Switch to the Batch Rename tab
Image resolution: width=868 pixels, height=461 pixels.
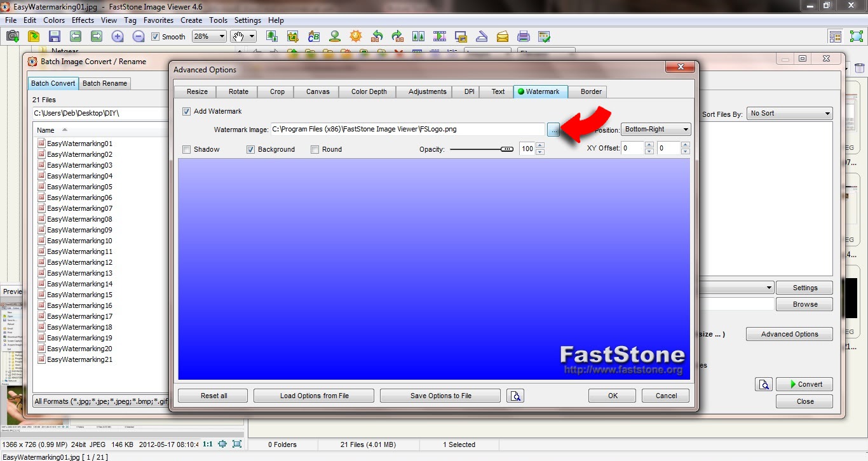point(105,83)
